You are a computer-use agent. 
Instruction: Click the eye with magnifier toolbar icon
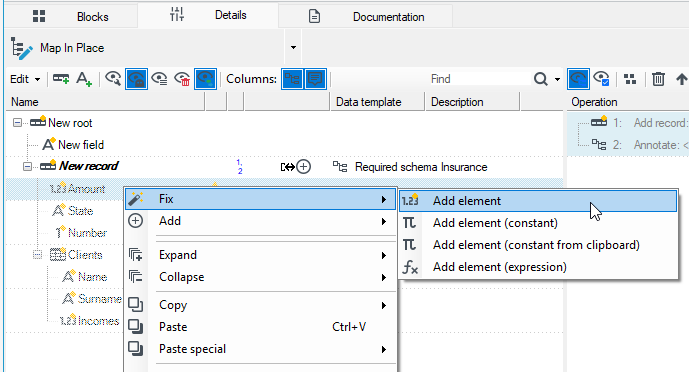point(113,79)
